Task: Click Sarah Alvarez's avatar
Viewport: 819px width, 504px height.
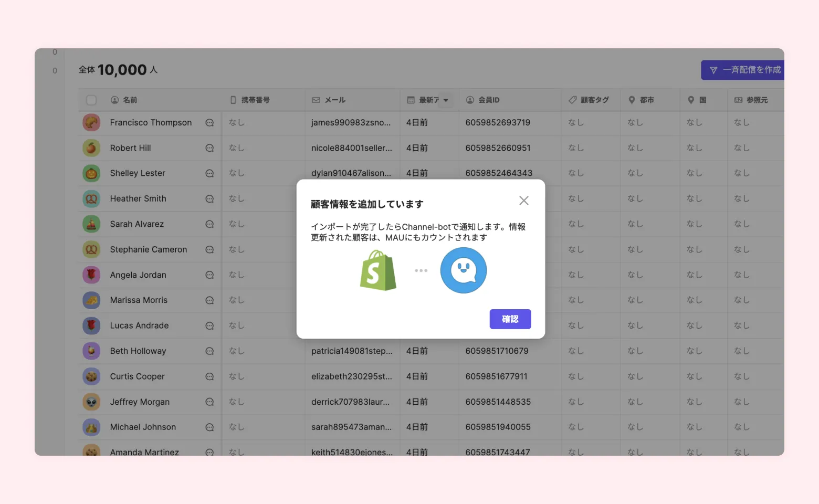Action: pos(91,224)
